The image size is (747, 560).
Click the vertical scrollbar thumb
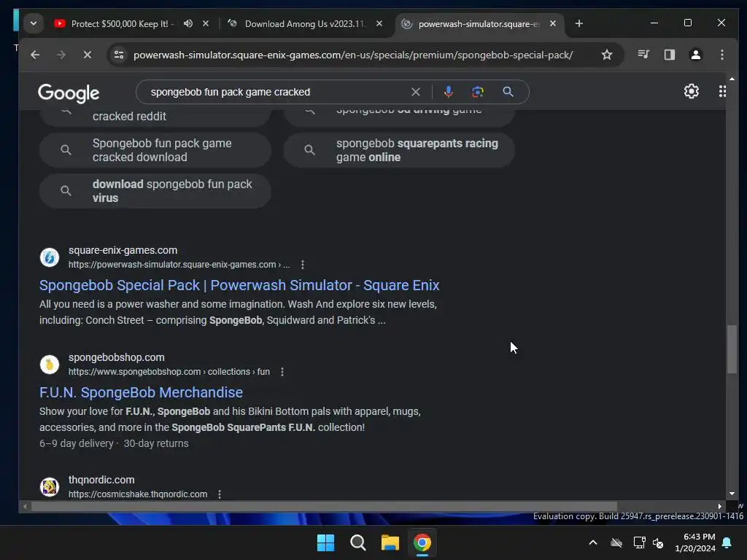732,349
